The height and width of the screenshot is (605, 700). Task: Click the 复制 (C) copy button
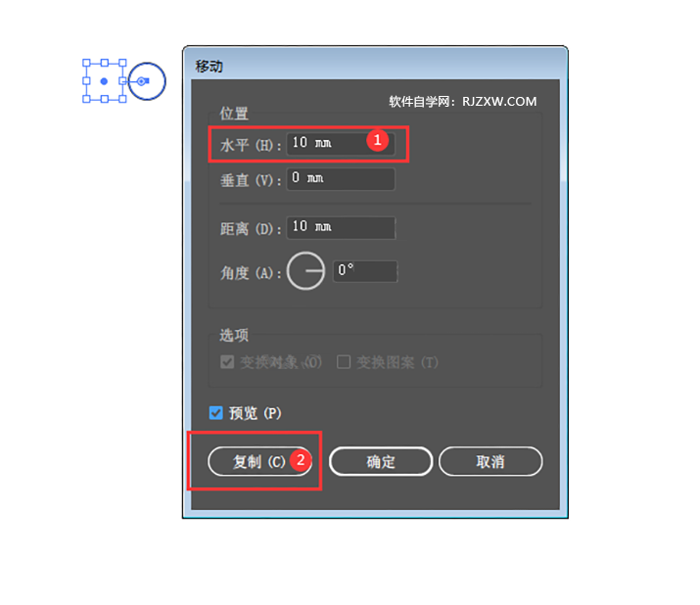tap(259, 461)
